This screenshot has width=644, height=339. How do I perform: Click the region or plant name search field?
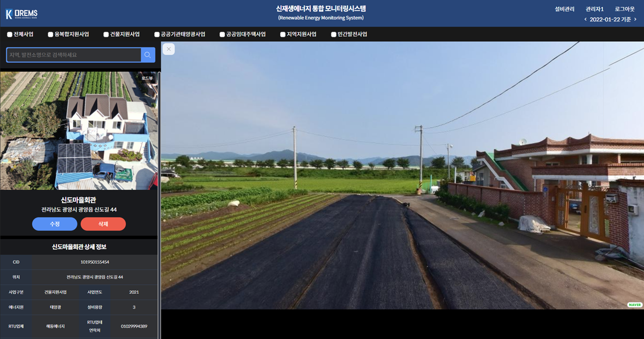pyautogui.click(x=73, y=55)
